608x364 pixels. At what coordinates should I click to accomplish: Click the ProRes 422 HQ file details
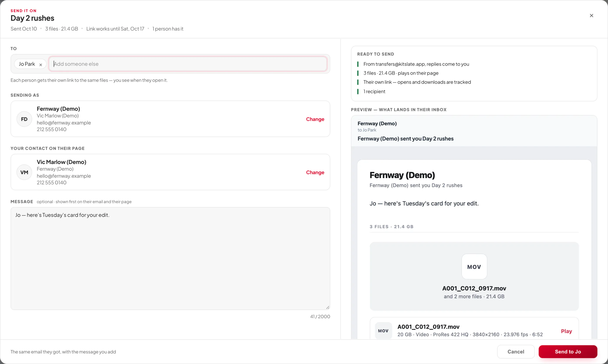(470, 334)
